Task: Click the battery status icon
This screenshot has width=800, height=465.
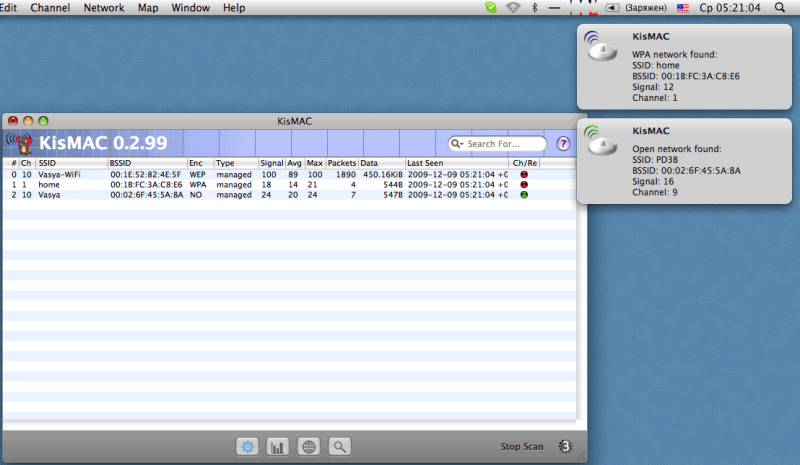Action: click(x=612, y=8)
